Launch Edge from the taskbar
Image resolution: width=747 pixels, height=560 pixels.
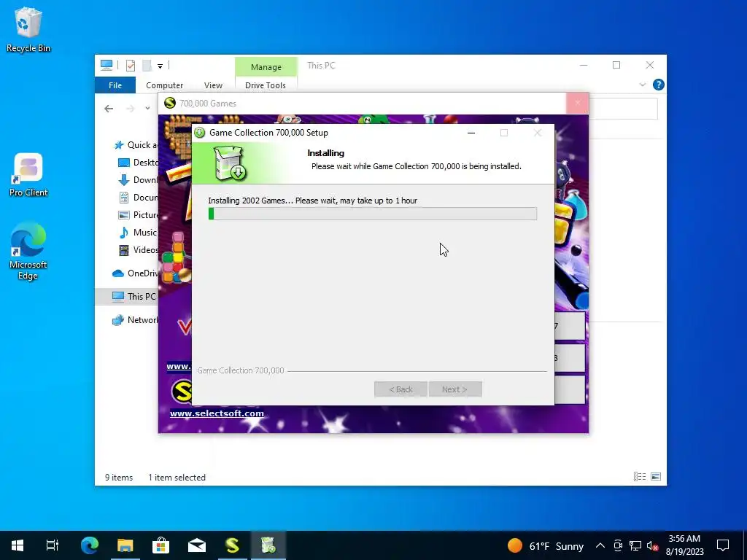[x=90, y=545]
